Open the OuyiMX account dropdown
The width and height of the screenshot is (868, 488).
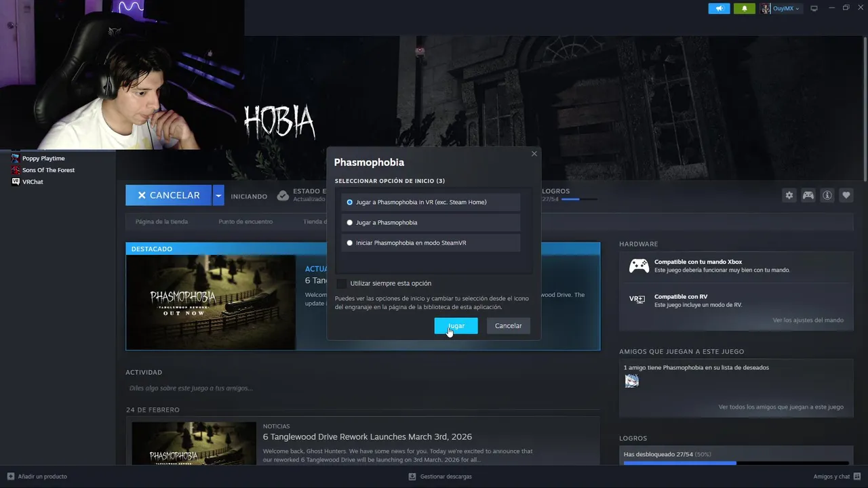point(781,8)
